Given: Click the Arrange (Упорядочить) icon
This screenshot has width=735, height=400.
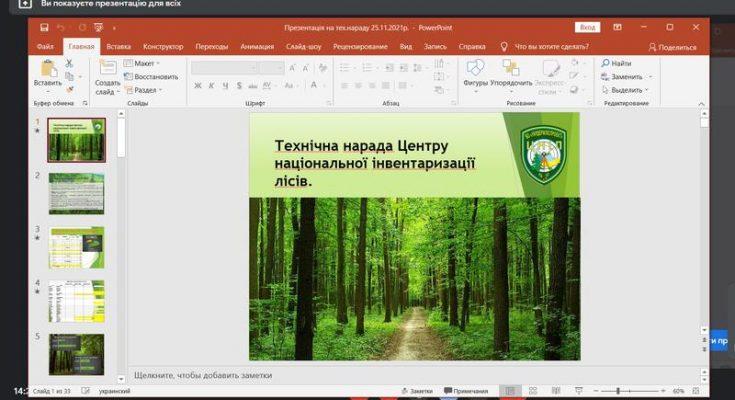Looking at the screenshot, I should 511,68.
